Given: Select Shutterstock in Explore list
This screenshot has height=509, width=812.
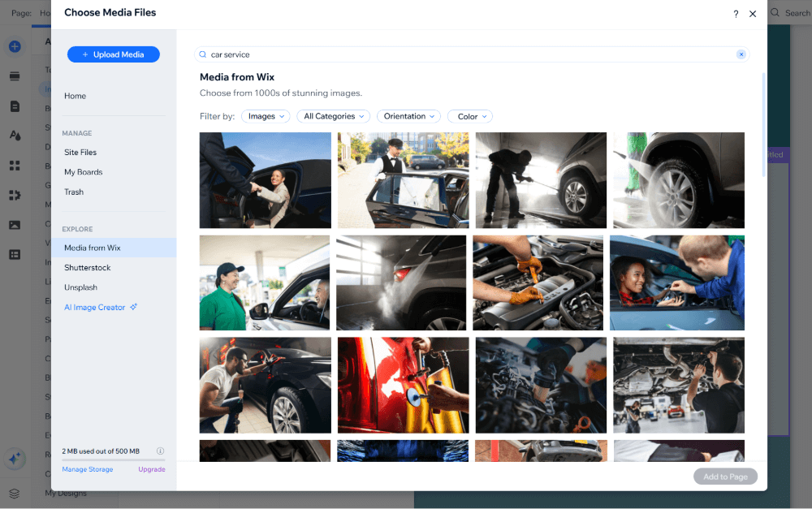Looking at the screenshot, I should [88, 267].
